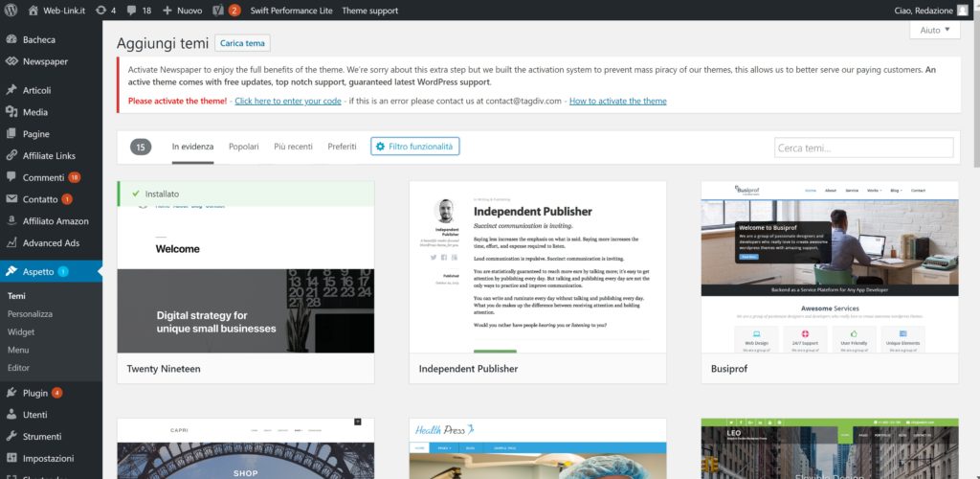Open the Editor submenu item

point(19,368)
